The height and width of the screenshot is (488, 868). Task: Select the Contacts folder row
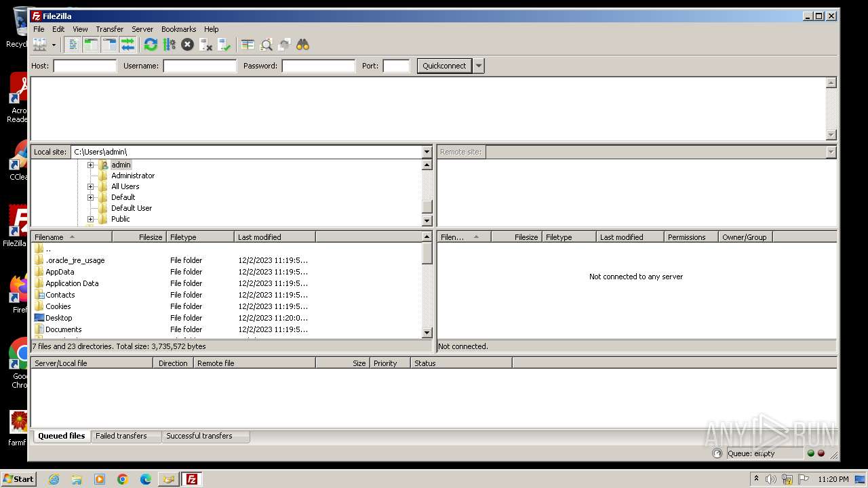pos(226,295)
